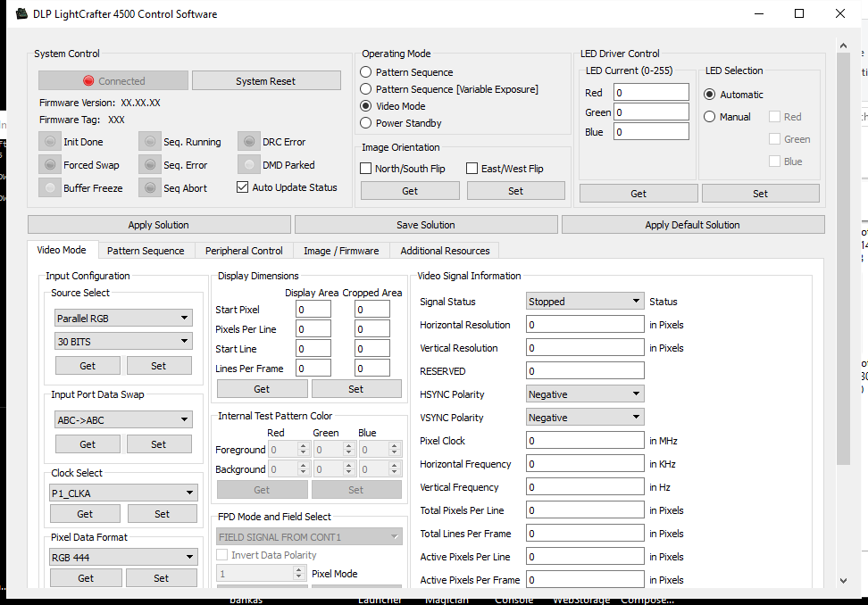The image size is (868, 605).
Task: Click the Pixel Clock value field
Action: tap(585, 441)
